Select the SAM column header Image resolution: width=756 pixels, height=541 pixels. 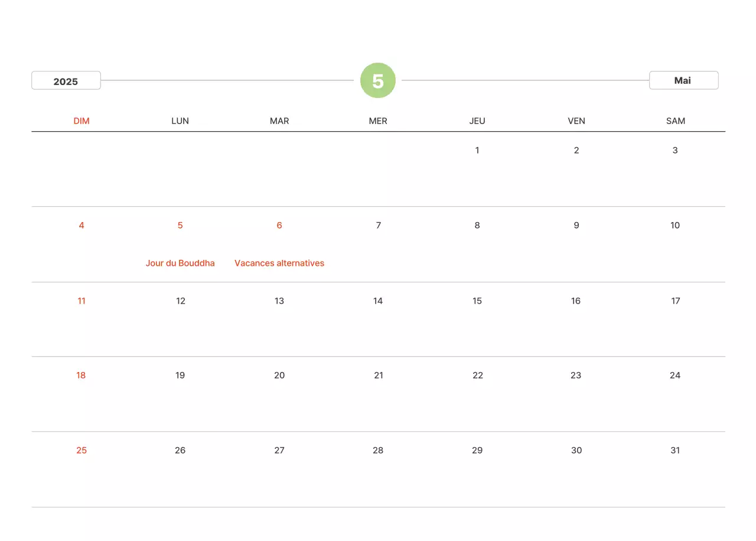point(676,121)
